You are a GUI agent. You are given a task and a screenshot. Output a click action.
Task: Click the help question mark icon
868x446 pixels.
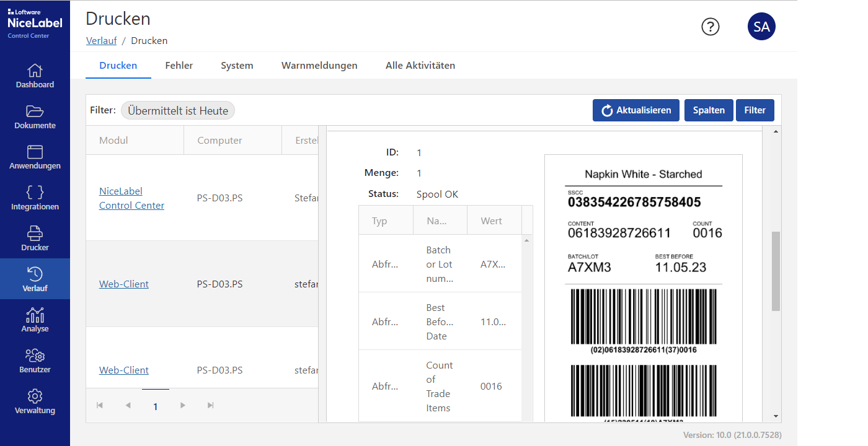click(x=711, y=27)
